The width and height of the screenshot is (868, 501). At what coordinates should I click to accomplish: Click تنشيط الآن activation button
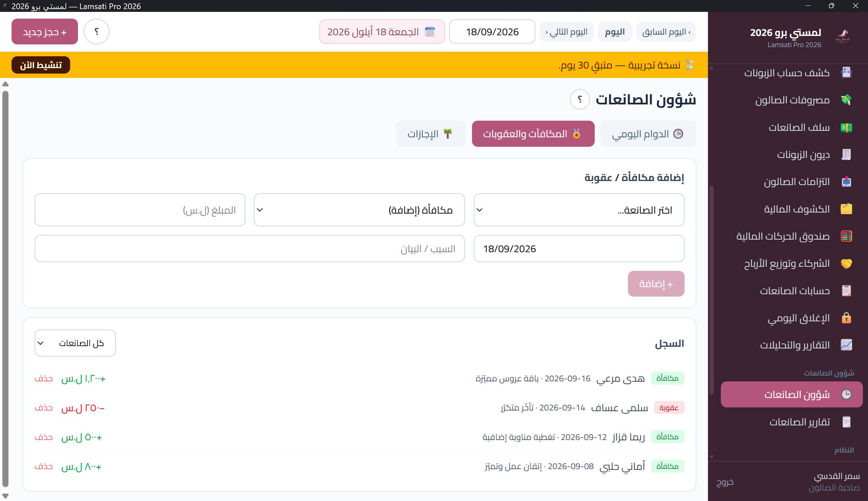point(41,65)
